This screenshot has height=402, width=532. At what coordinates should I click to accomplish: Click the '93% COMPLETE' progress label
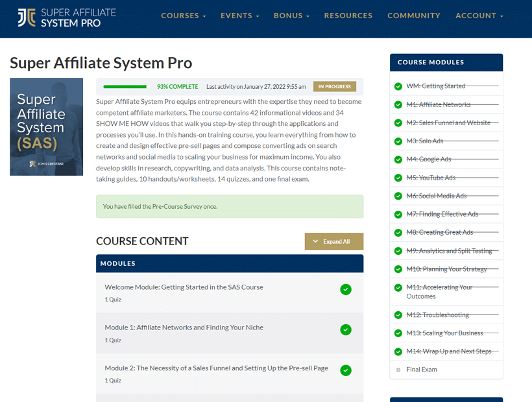pyautogui.click(x=178, y=87)
